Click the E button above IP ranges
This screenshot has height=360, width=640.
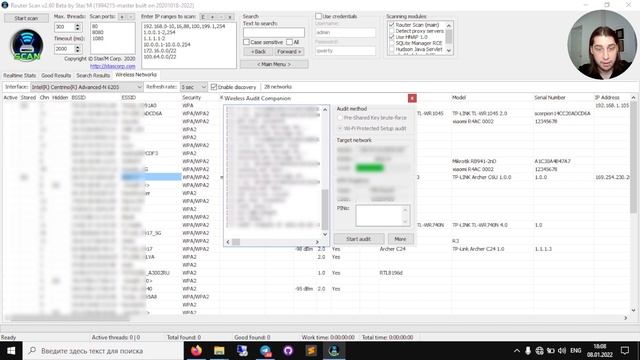pyautogui.click(x=203, y=17)
